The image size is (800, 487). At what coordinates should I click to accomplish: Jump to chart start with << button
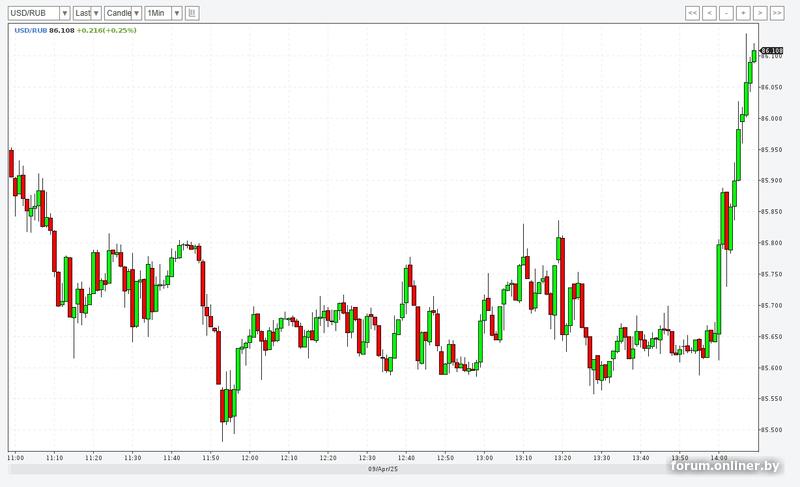tap(692, 13)
